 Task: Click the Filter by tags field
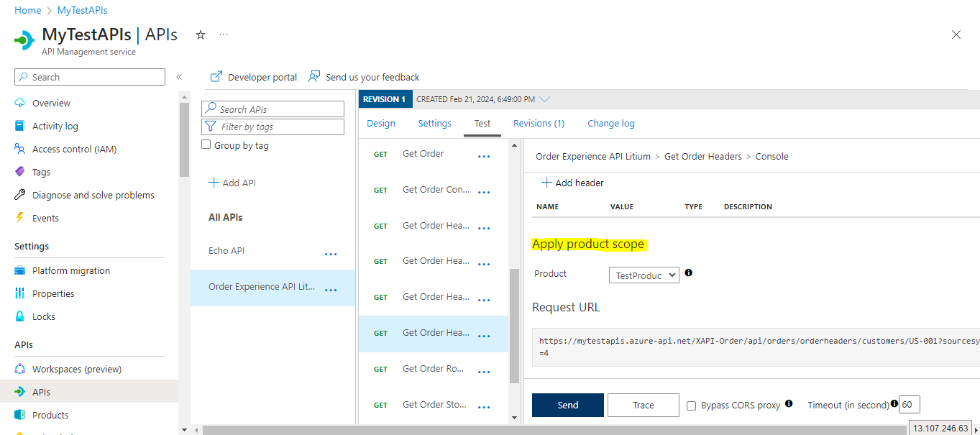click(273, 127)
